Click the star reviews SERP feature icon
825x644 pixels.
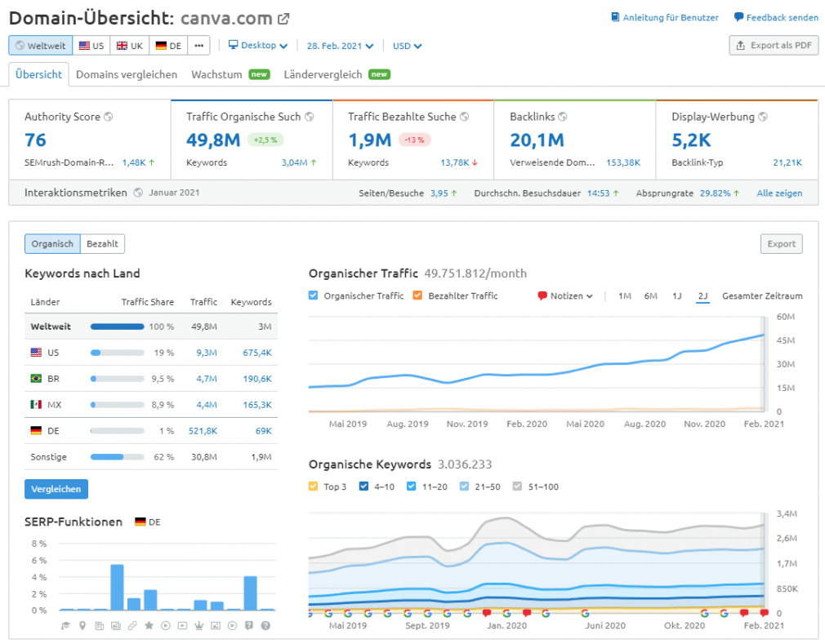[149, 625]
